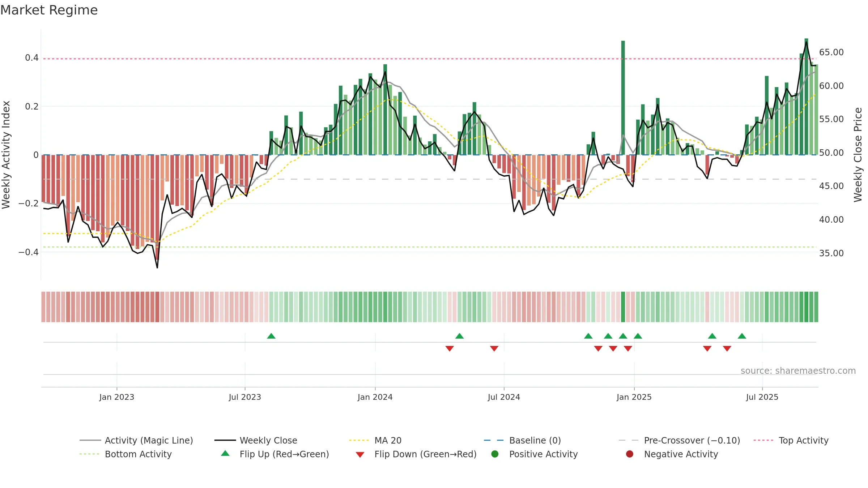Select the Flip Down marker just before Jul 2024
This screenshot has width=868, height=488.
[x=494, y=348]
